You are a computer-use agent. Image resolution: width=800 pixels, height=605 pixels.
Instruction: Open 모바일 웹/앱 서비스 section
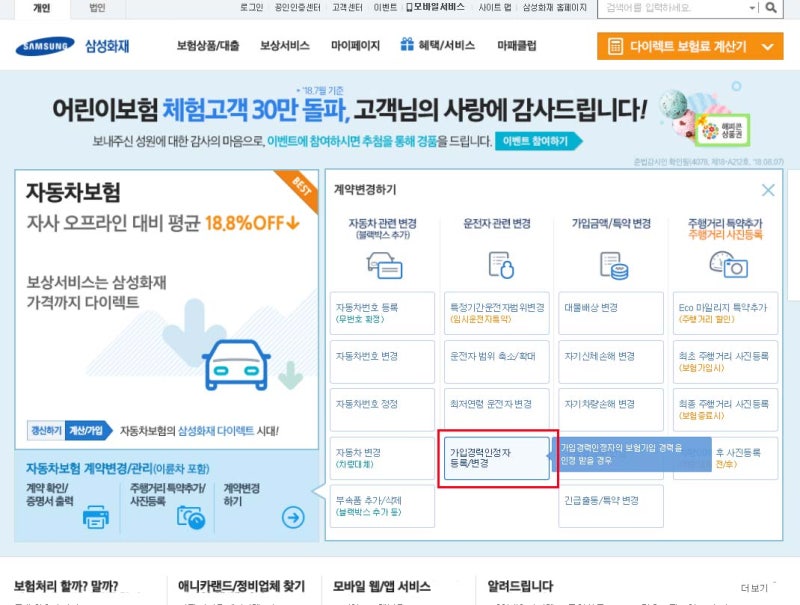tap(382, 586)
